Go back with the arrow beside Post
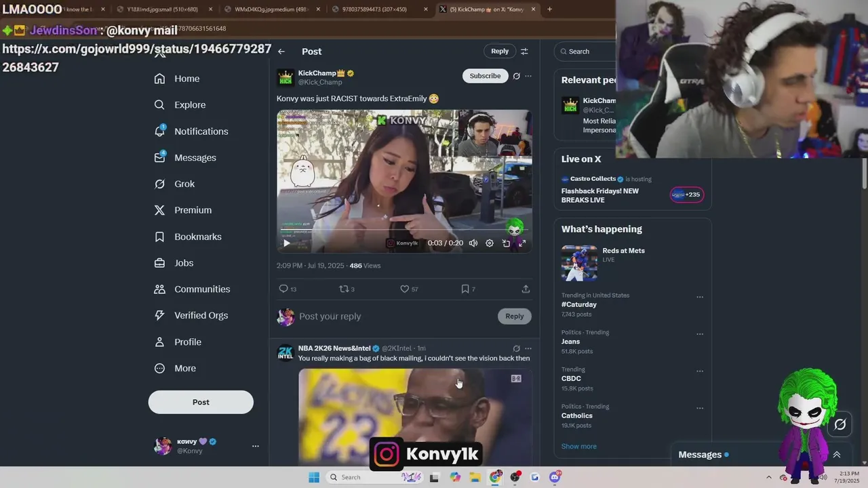The width and height of the screenshot is (868, 488). tap(281, 52)
